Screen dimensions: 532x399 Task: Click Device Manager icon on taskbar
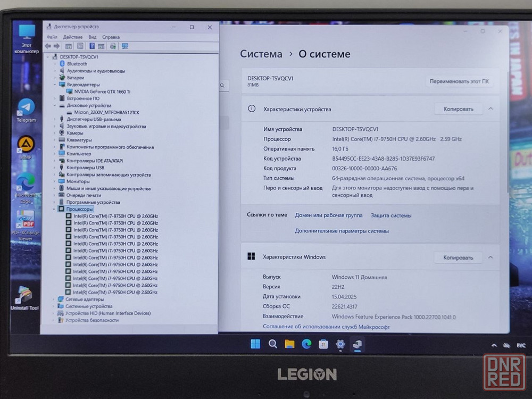(x=358, y=344)
